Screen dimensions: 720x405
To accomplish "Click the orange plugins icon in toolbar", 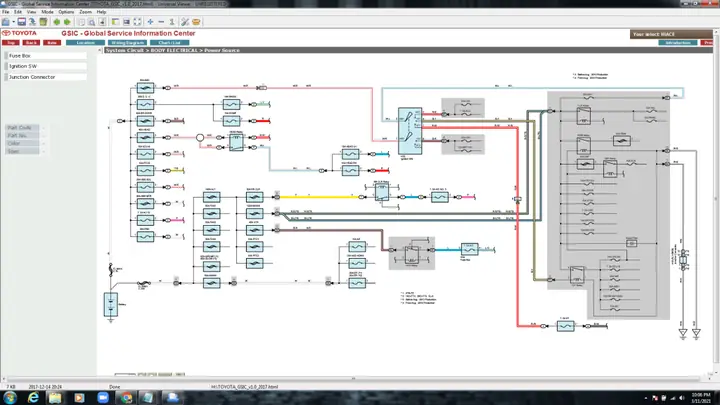I will [196, 22].
